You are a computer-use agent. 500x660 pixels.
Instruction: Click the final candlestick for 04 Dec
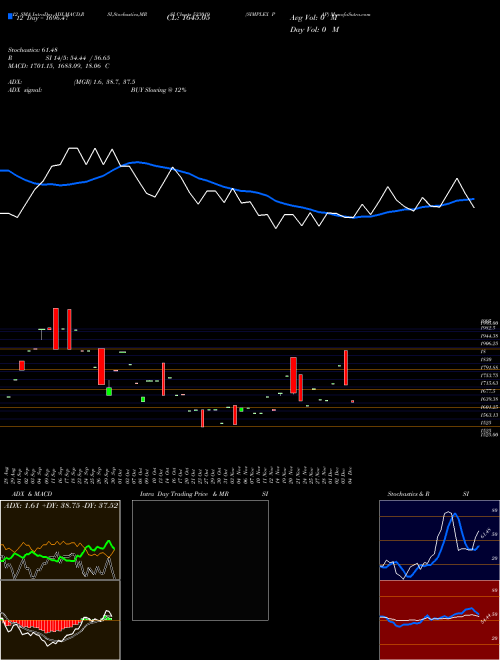(x=352, y=402)
